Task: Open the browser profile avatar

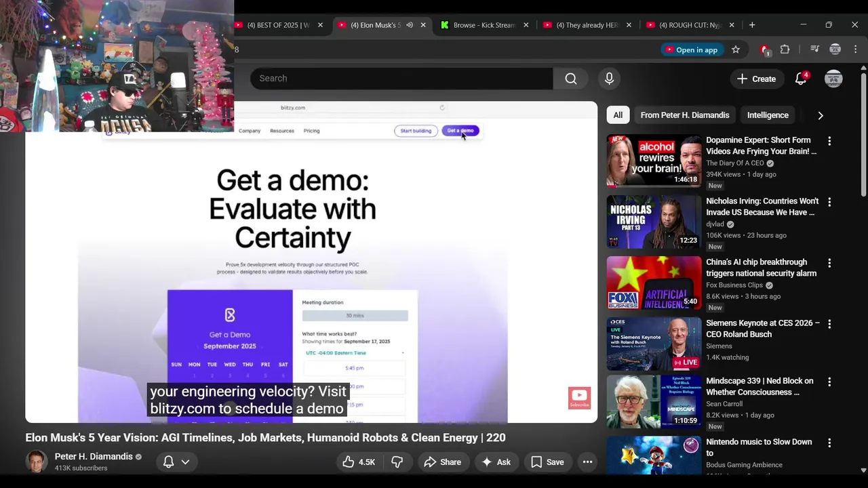Action: [835, 49]
